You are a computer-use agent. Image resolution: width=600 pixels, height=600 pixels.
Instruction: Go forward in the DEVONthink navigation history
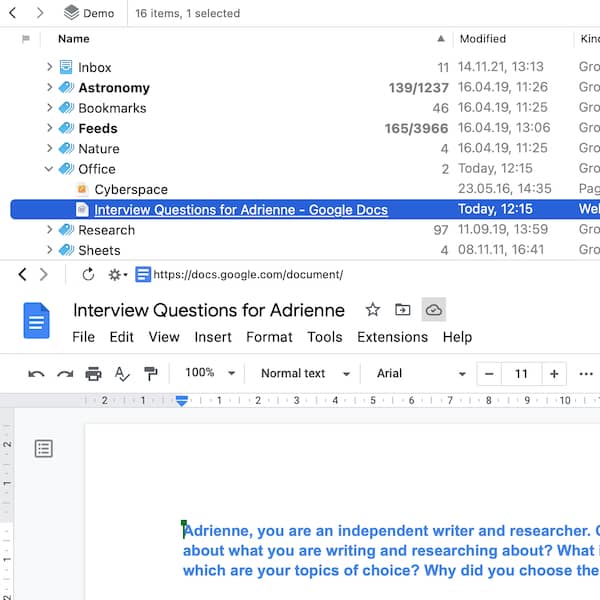click(x=40, y=13)
